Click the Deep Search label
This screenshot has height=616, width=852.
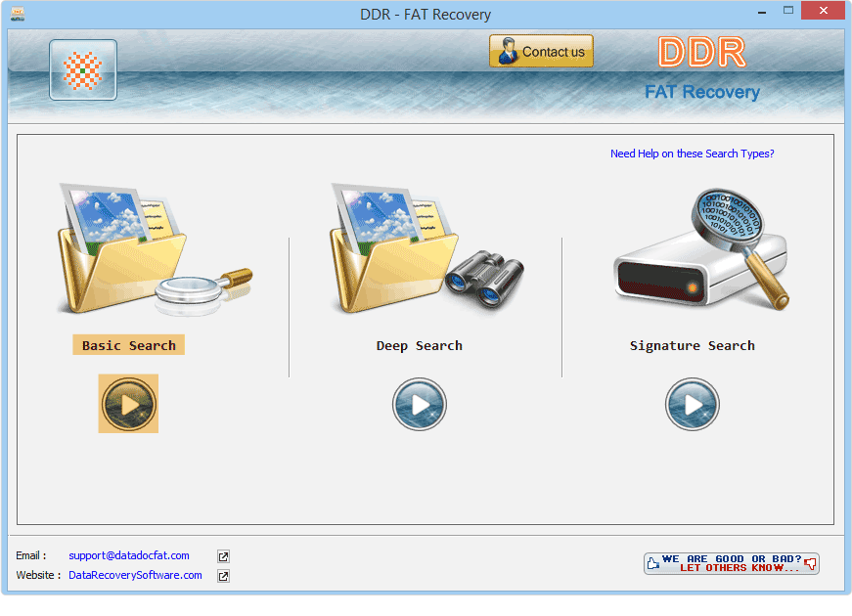pyautogui.click(x=419, y=345)
